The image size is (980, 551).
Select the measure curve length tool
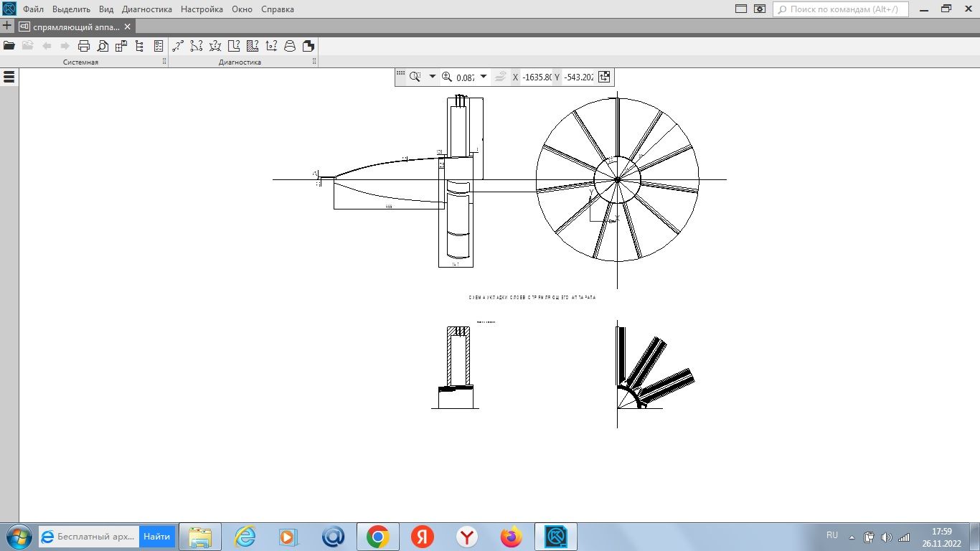pyautogui.click(x=196, y=46)
